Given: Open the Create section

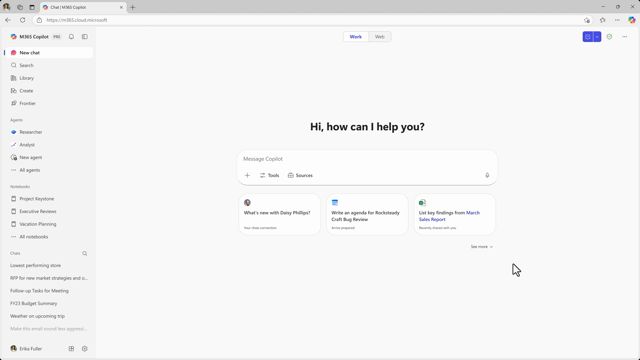Looking at the screenshot, I should click(x=49, y=91).
